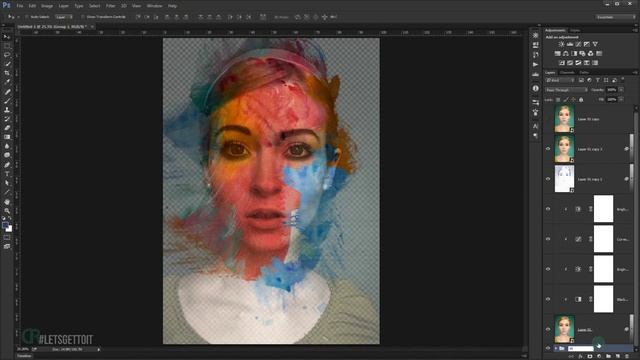Add a Curves adjustment from Adjustments panel
640x360 pixels.
578,44
